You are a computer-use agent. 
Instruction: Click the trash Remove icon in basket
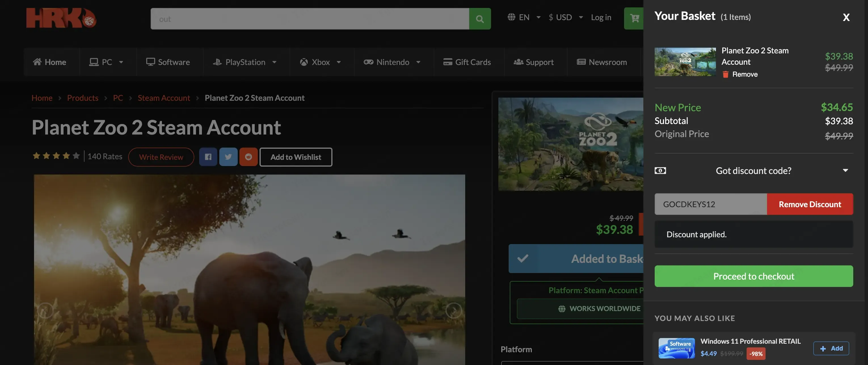[x=726, y=74]
